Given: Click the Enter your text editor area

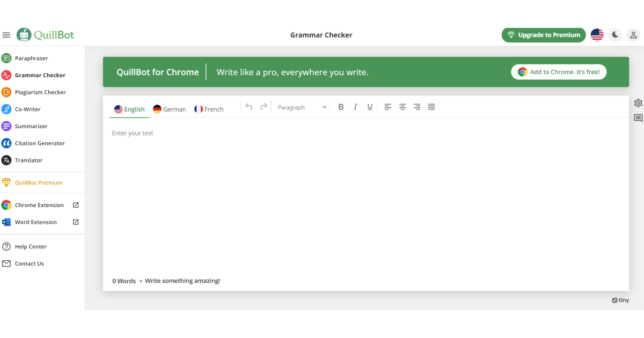Looking at the screenshot, I should point(366,196).
